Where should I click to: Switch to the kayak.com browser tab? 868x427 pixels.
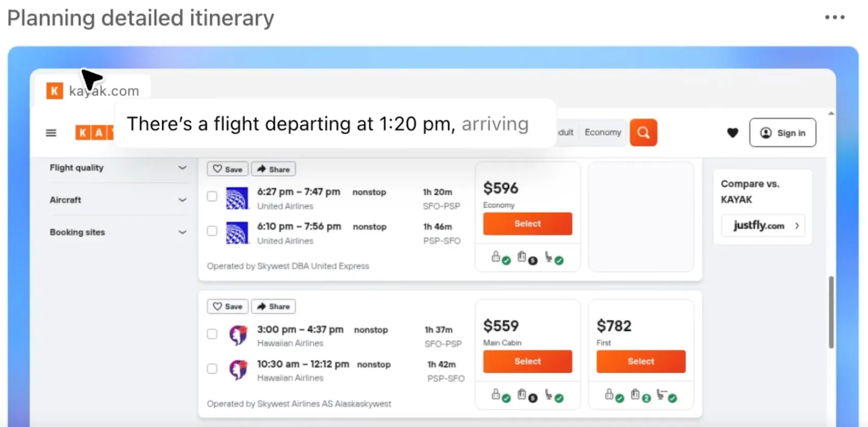[93, 91]
